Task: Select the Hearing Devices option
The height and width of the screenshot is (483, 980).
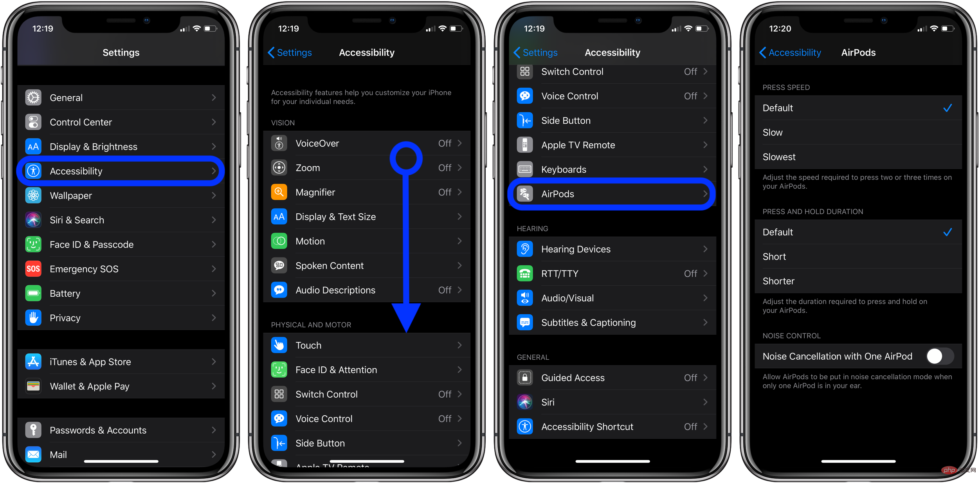Action: 612,249
